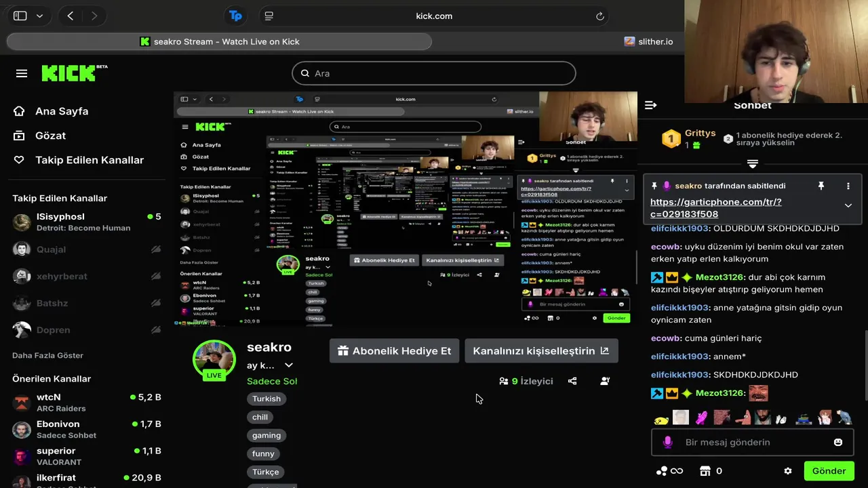868x488 pixels.
Task: Open the followed channel Quajal
Action: point(87,249)
